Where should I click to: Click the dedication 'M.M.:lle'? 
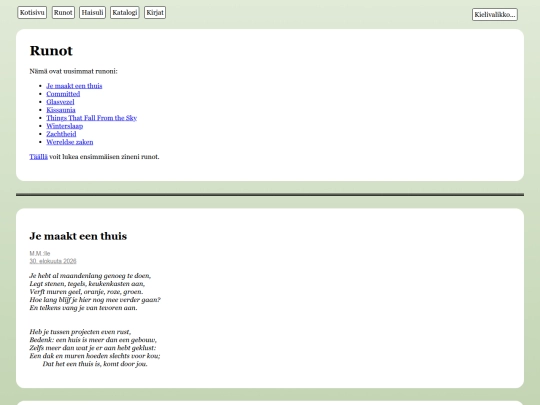coord(40,253)
